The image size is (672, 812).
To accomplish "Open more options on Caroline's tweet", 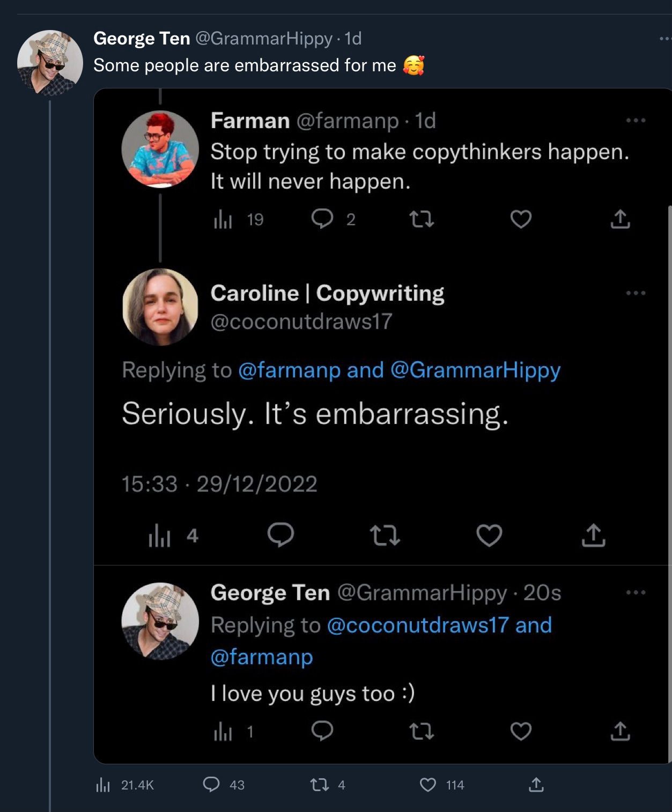I will click(636, 293).
